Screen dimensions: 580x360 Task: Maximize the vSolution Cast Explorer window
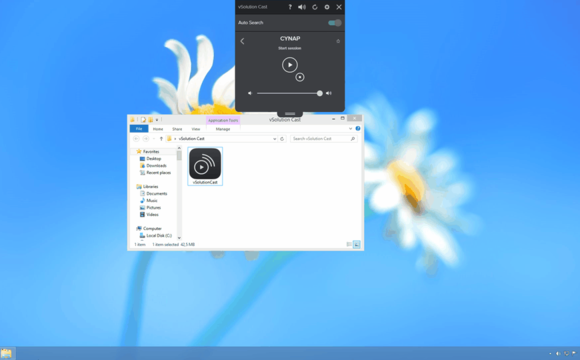coord(343,118)
